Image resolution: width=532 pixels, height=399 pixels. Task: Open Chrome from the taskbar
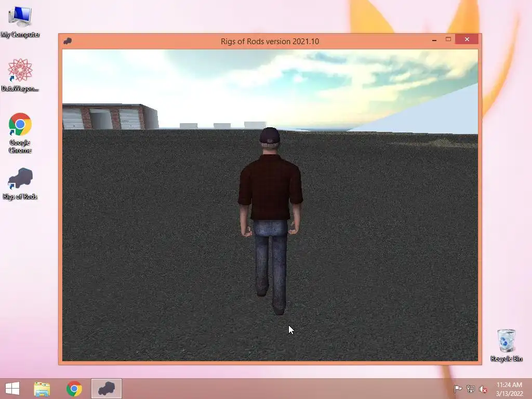tap(74, 389)
